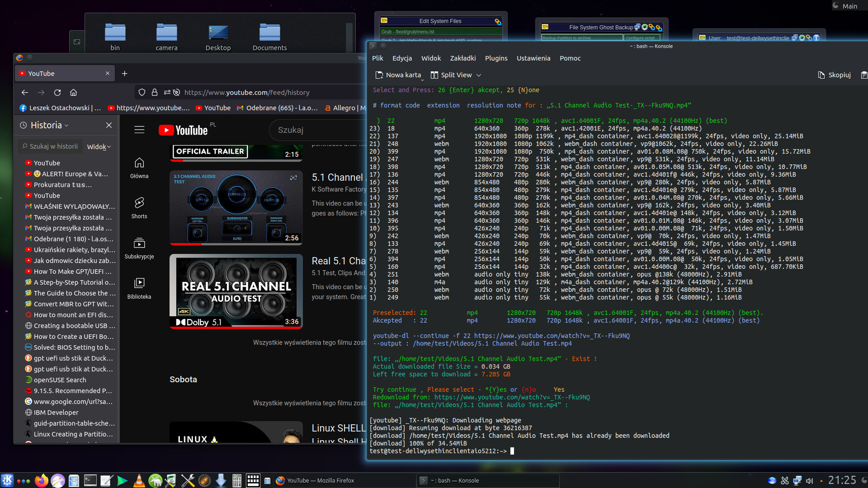
Task: Click the YouTube hamburger menu icon
Action: tap(139, 130)
